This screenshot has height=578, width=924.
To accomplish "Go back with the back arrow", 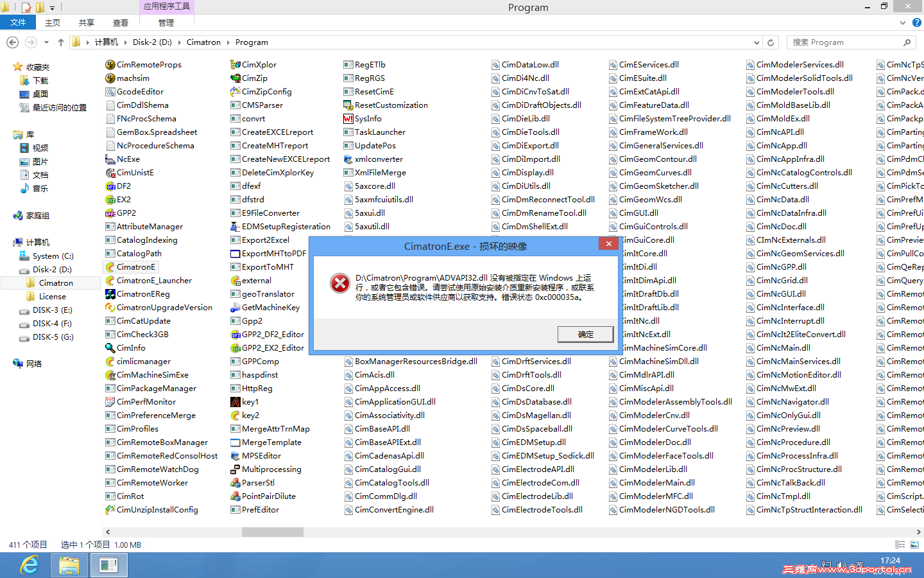I will click(x=12, y=42).
